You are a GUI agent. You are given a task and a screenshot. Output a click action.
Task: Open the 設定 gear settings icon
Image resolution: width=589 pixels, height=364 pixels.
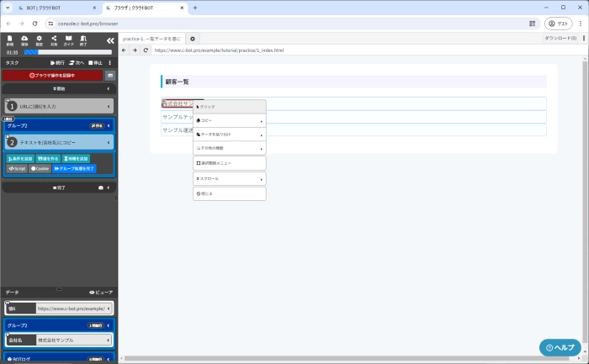coord(39,40)
